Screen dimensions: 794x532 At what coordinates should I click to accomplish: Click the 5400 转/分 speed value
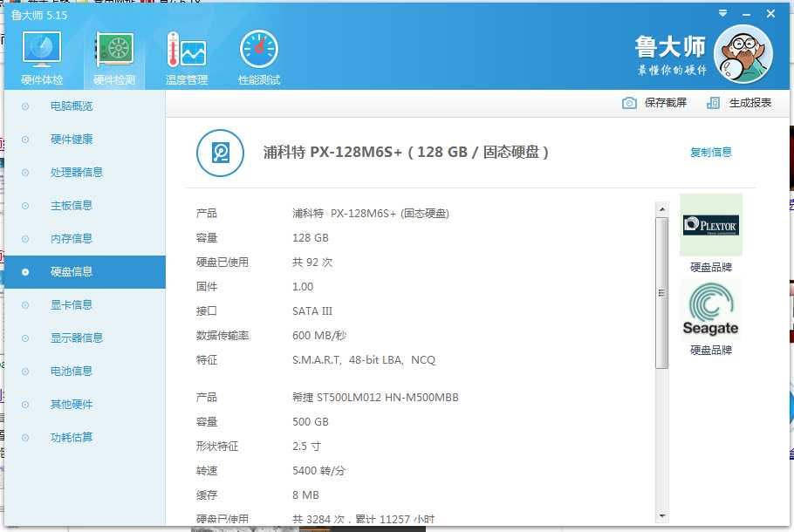click(318, 471)
